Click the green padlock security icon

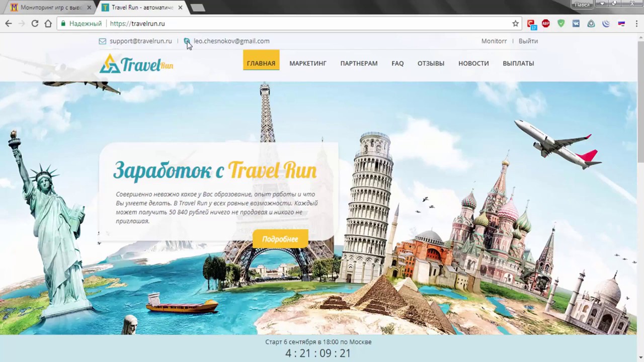63,24
